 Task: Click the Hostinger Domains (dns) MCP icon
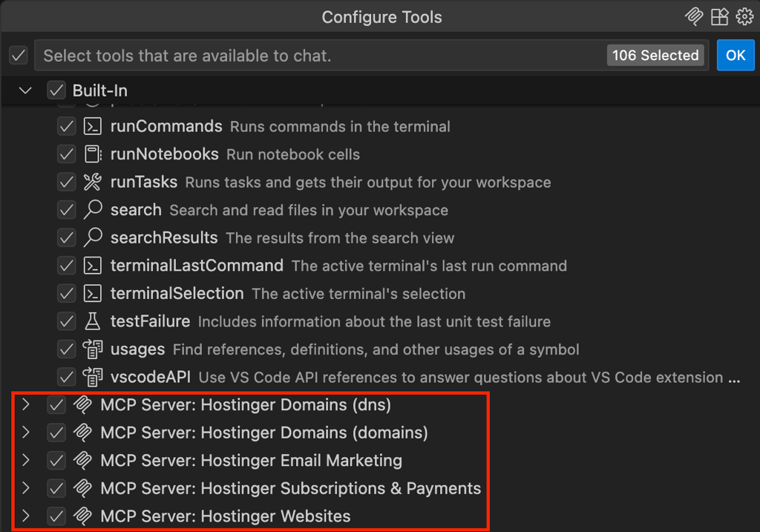click(x=83, y=405)
